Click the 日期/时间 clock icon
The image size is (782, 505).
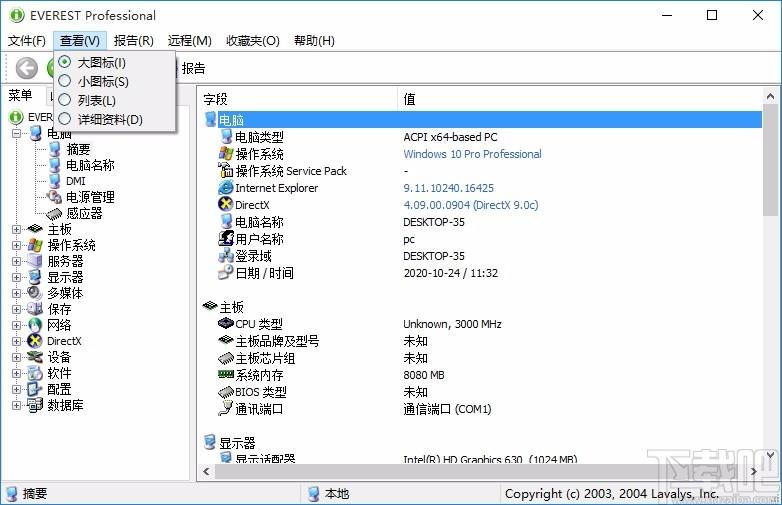point(226,272)
